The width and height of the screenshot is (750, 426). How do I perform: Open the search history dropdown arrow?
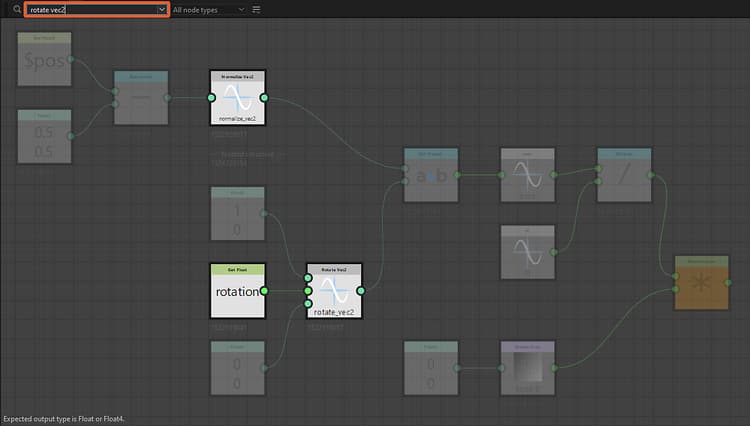pos(162,10)
